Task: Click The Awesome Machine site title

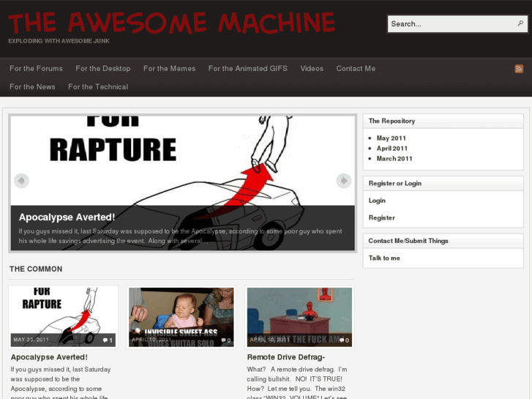Action: (x=172, y=23)
